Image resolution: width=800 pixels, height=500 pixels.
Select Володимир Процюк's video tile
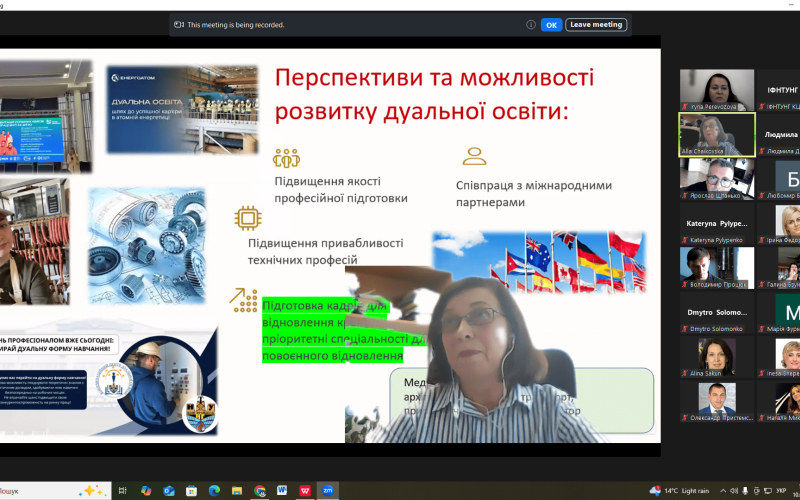[x=716, y=268]
